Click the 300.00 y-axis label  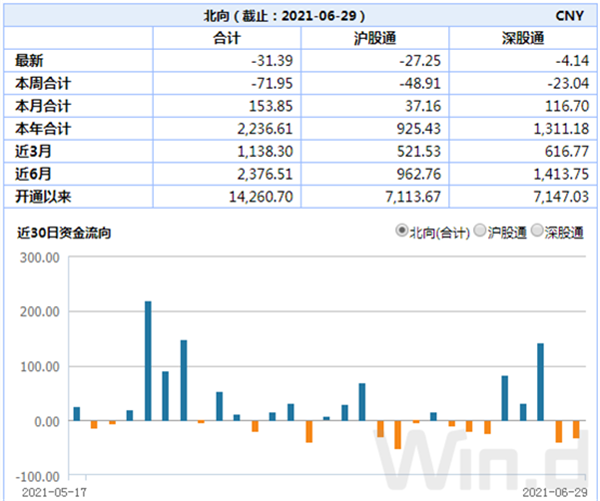click(40, 258)
